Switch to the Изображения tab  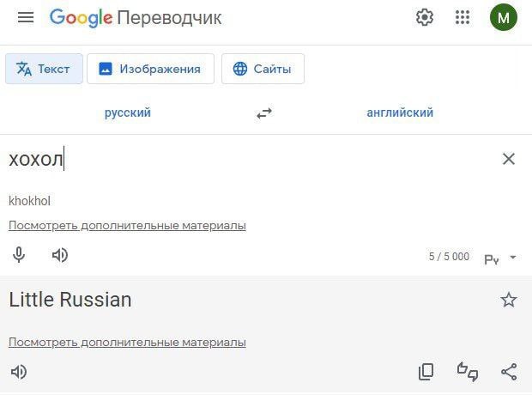tap(150, 70)
